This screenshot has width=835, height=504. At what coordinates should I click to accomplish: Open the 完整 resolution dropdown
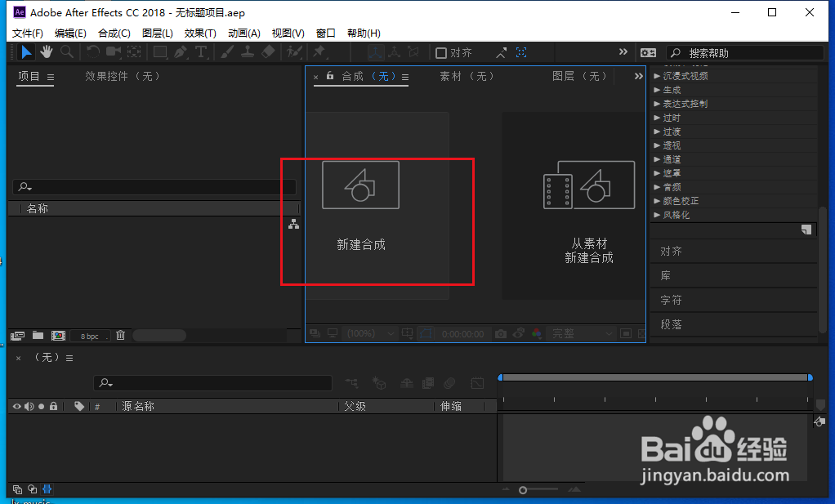coord(582,334)
